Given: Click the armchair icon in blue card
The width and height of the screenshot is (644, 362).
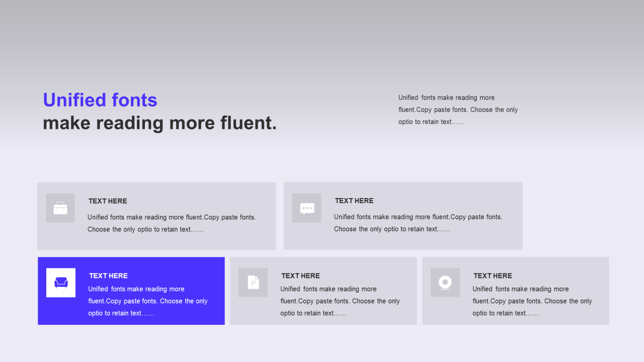Looking at the screenshot, I should pyautogui.click(x=61, y=283).
